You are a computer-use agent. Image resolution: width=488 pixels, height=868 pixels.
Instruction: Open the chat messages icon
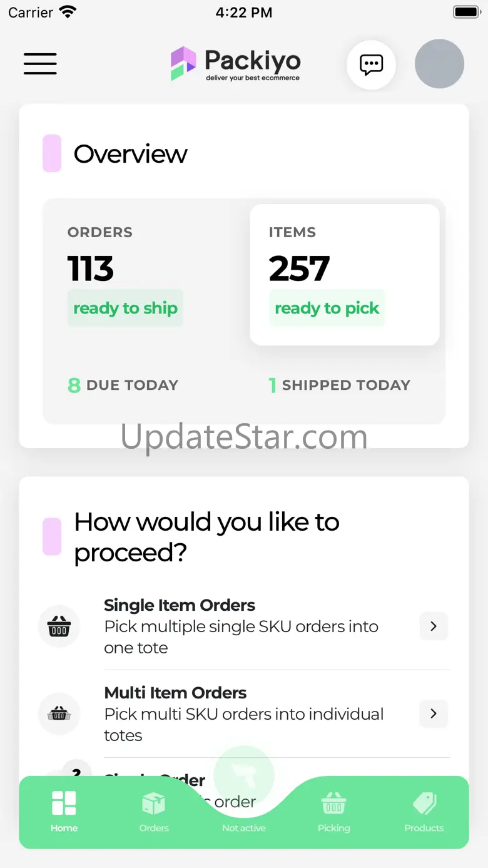point(371,64)
